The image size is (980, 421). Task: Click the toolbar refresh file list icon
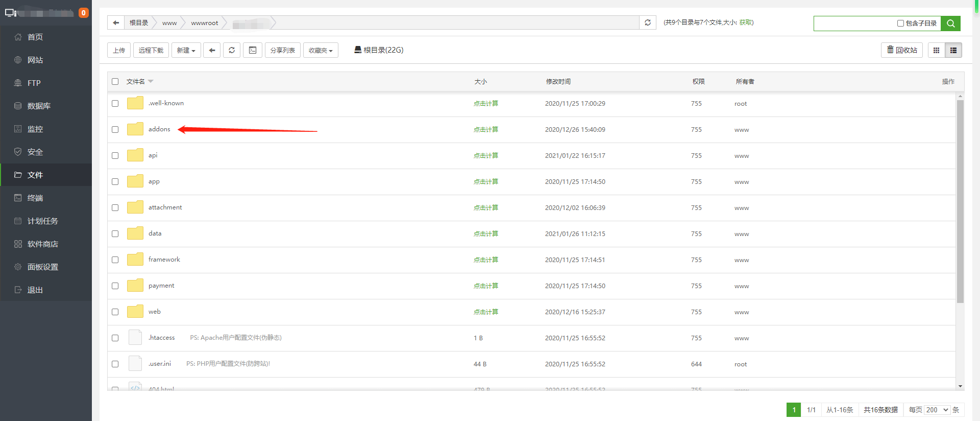tap(232, 50)
